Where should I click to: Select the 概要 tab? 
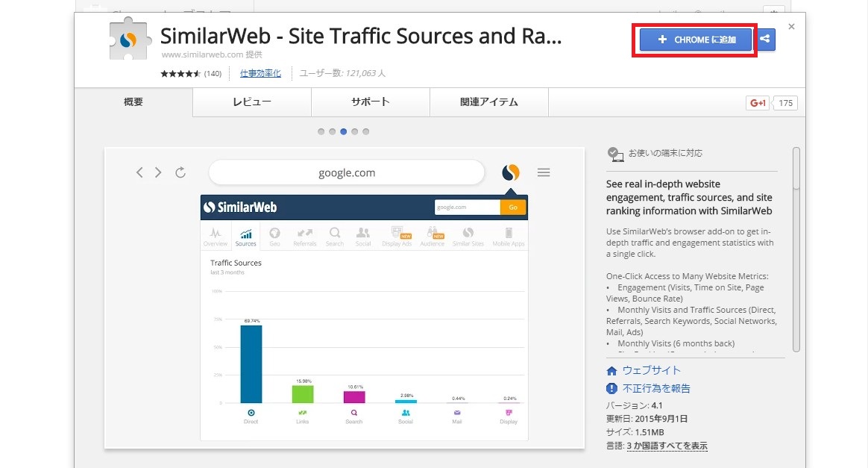(x=133, y=102)
